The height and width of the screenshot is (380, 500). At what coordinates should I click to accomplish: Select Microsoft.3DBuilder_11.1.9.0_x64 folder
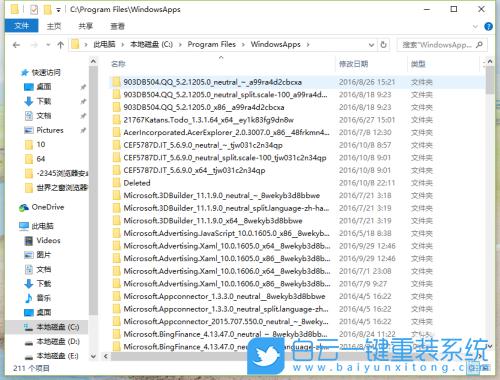pos(213,221)
